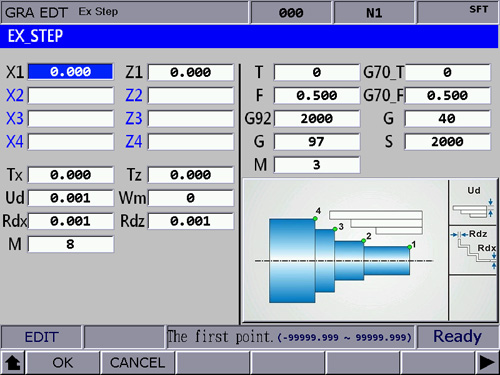
Task: Click the SFT indicator box
Action: click(x=458, y=12)
